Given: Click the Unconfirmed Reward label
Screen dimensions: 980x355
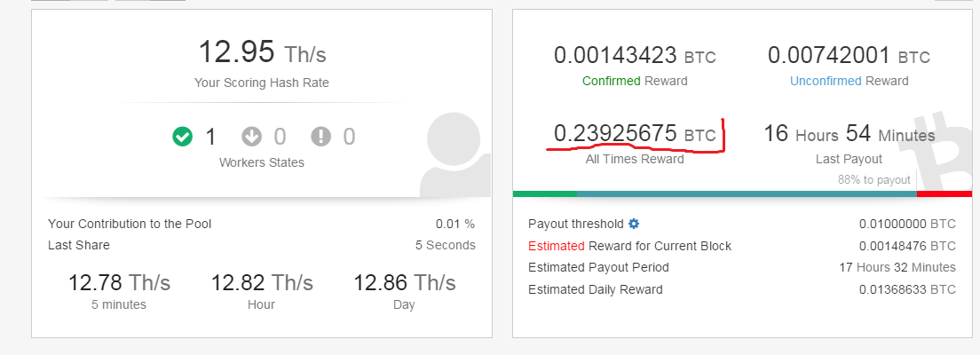Looking at the screenshot, I should 849,81.
